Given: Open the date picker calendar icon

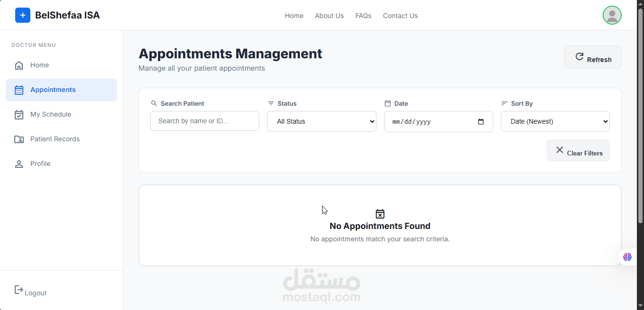Looking at the screenshot, I should click(481, 122).
